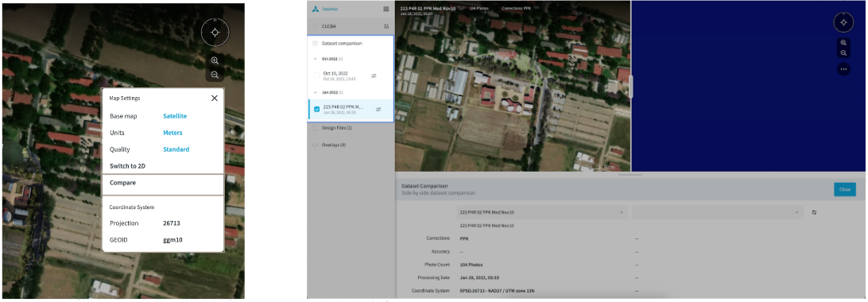Click the Corrections PPK value

(464, 238)
